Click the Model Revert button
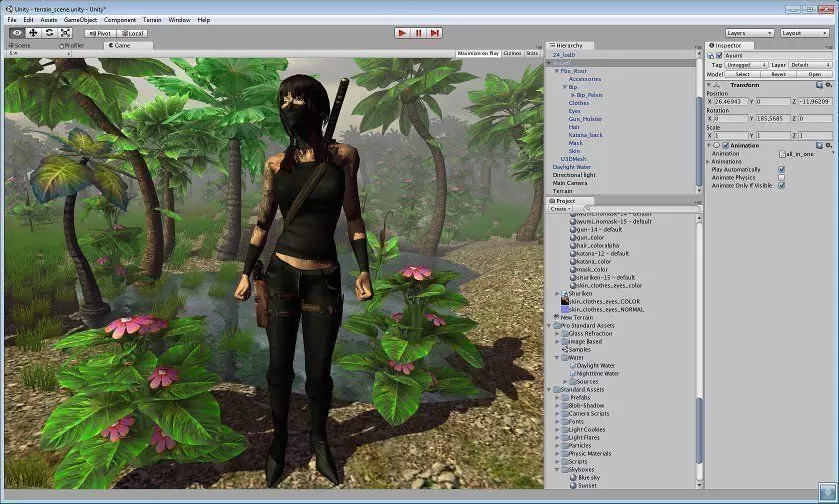The height and width of the screenshot is (504, 839). coord(779,74)
